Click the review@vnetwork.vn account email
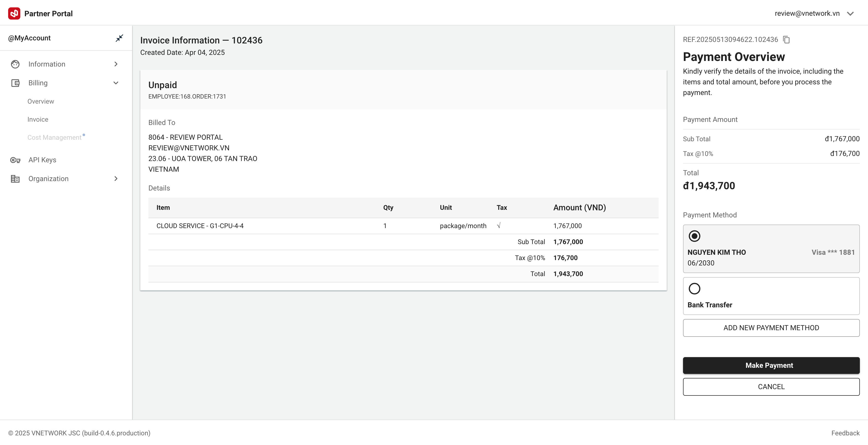 coord(807,13)
